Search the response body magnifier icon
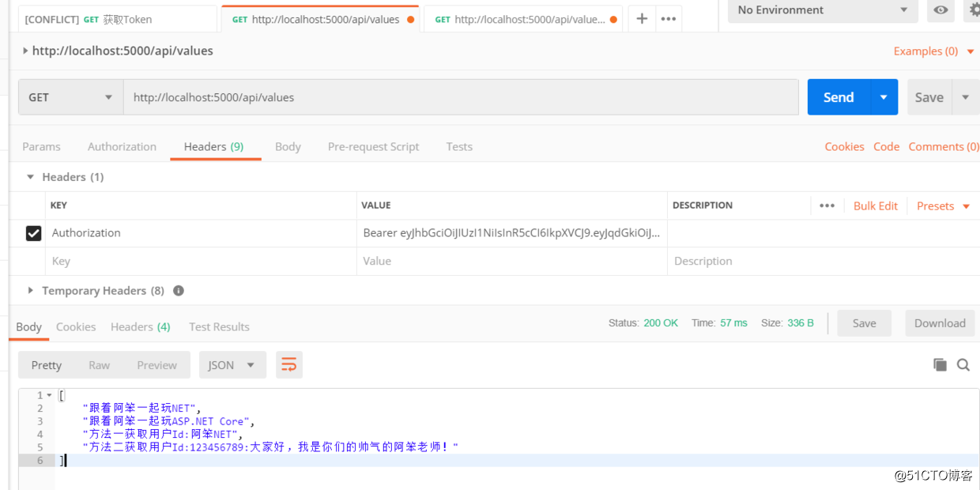The height and width of the screenshot is (490, 980). (x=963, y=364)
